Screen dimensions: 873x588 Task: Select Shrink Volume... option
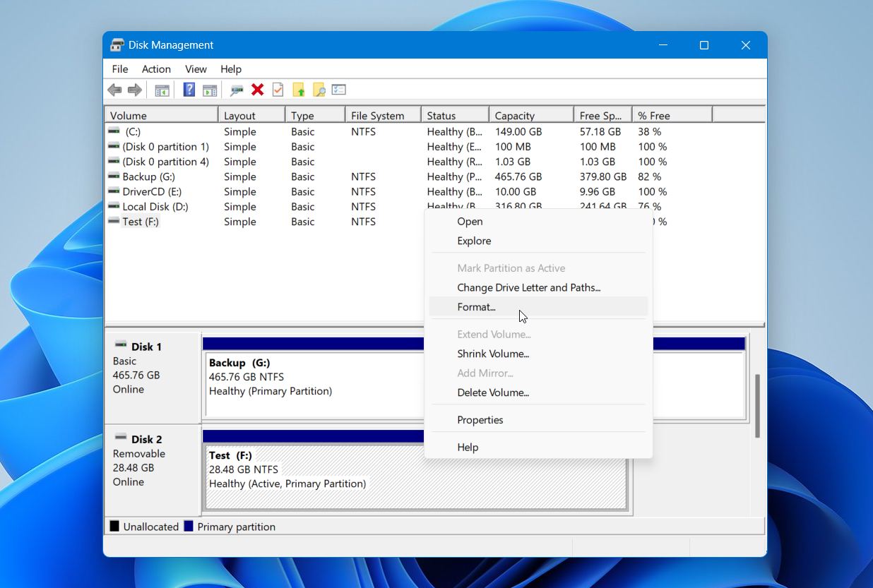pyautogui.click(x=538, y=354)
